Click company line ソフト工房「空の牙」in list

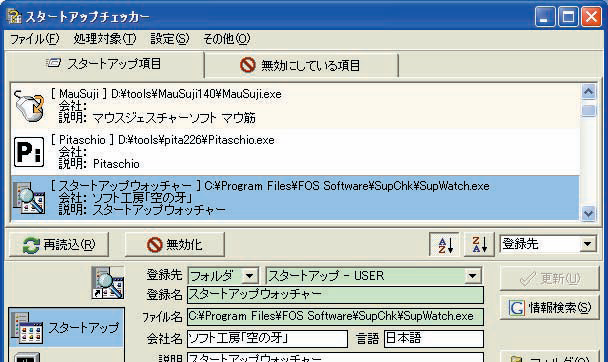126,198
